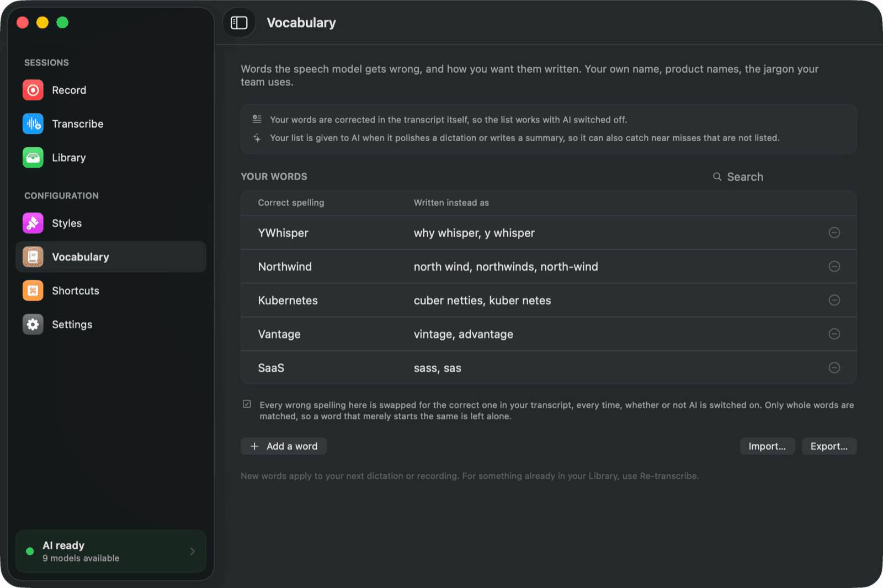Viewport: 883px width, 588px height.
Task: Select the YWhisper correct spelling cell
Action: 283,233
